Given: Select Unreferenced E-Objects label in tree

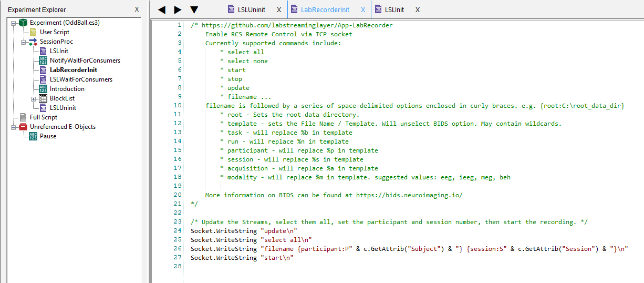Looking at the screenshot, I should point(63,127).
